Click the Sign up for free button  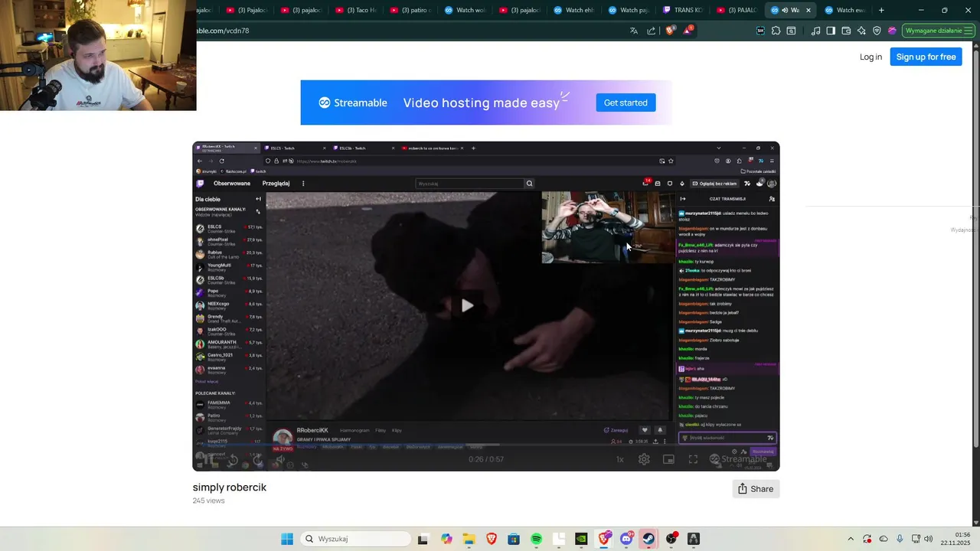click(926, 57)
